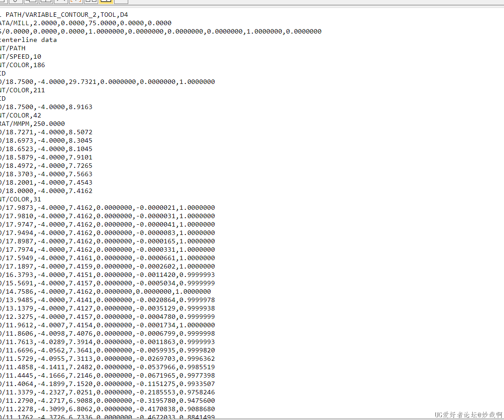
Task: Click the line starting 13.9485 ending 0.9999978
Action: tap(107, 300)
